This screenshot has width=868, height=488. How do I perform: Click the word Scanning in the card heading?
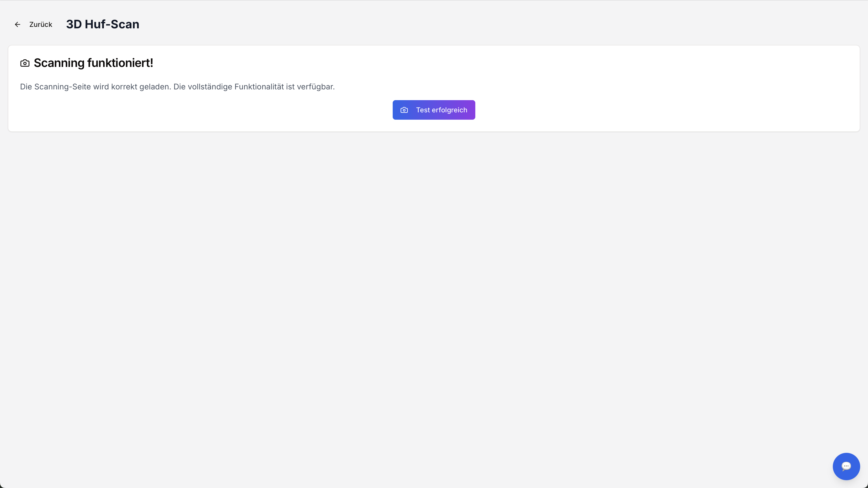click(59, 63)
